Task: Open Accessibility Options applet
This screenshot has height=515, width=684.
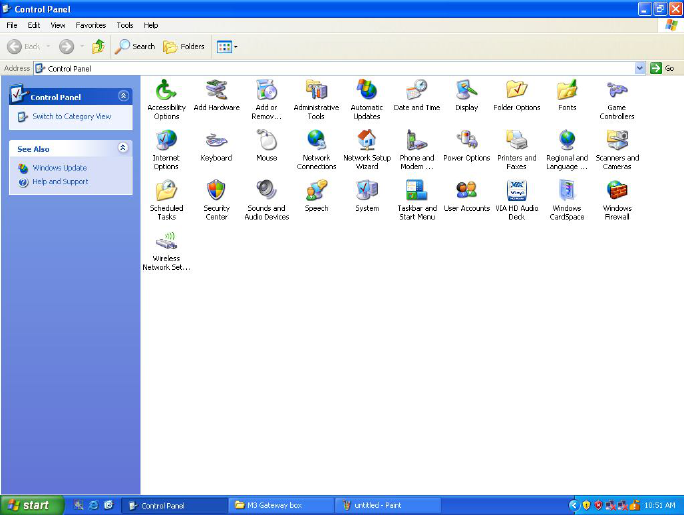Action: pyautogui.click(x=166, y=99)
